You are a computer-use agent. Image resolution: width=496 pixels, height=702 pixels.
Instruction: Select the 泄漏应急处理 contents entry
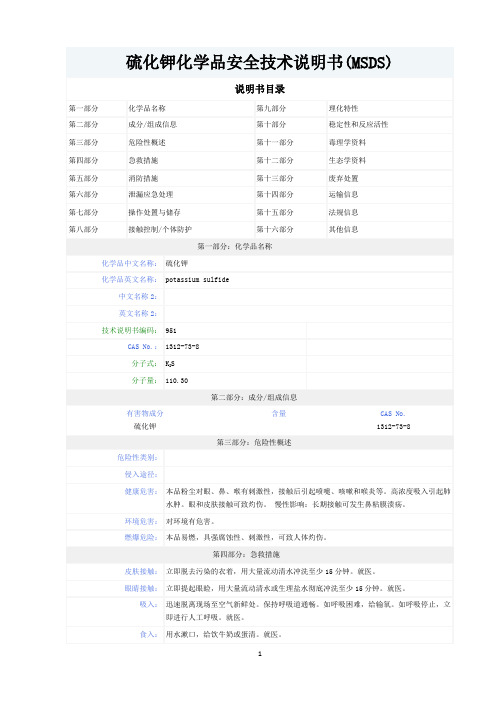150,194
